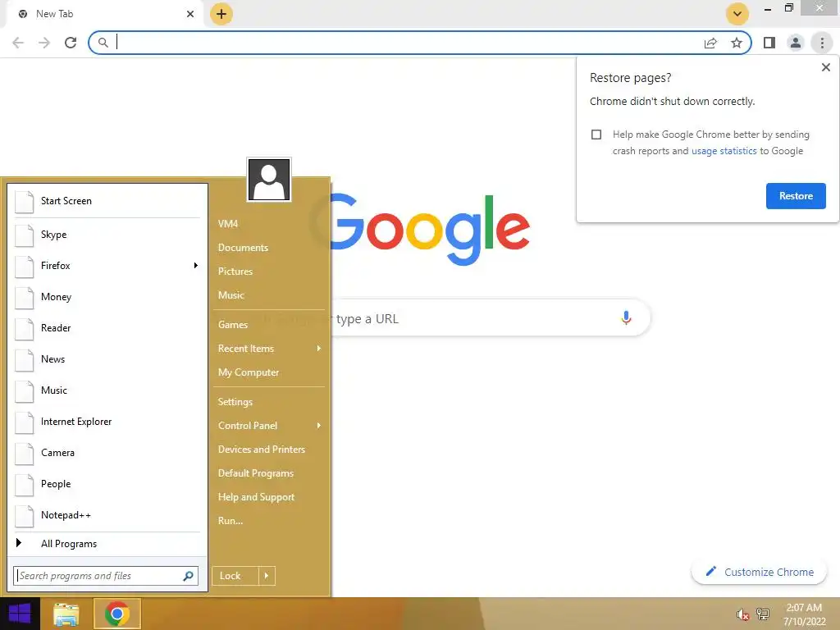Screen dimensions: 840x630
Task: Open Music in the left programs list
Action: [107, 390]
